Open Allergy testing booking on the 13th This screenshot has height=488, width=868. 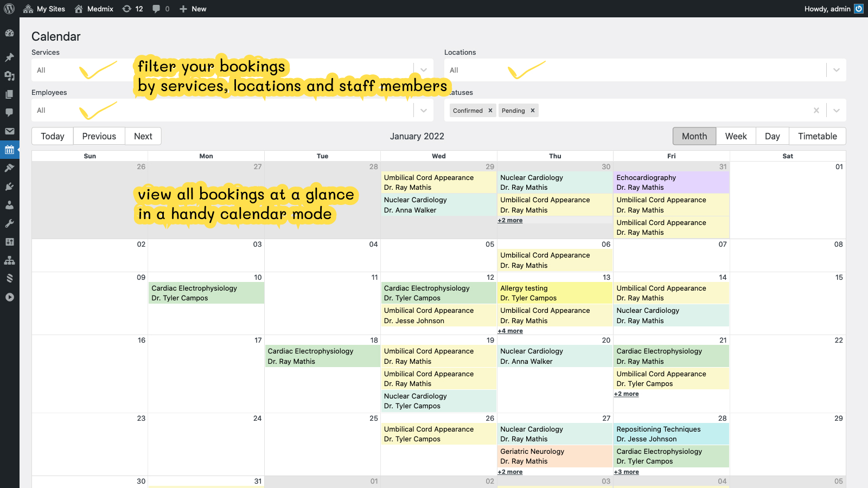pos(555,293)
